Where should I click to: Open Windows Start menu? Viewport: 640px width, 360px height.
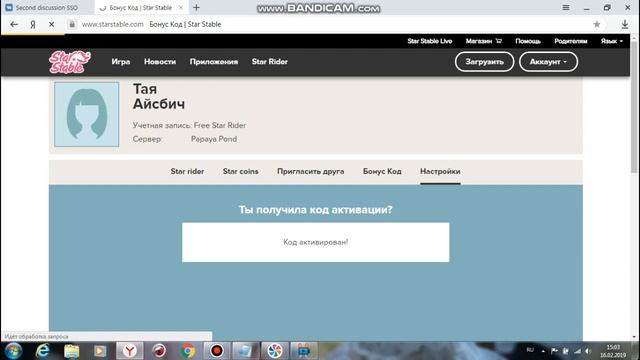13,351
